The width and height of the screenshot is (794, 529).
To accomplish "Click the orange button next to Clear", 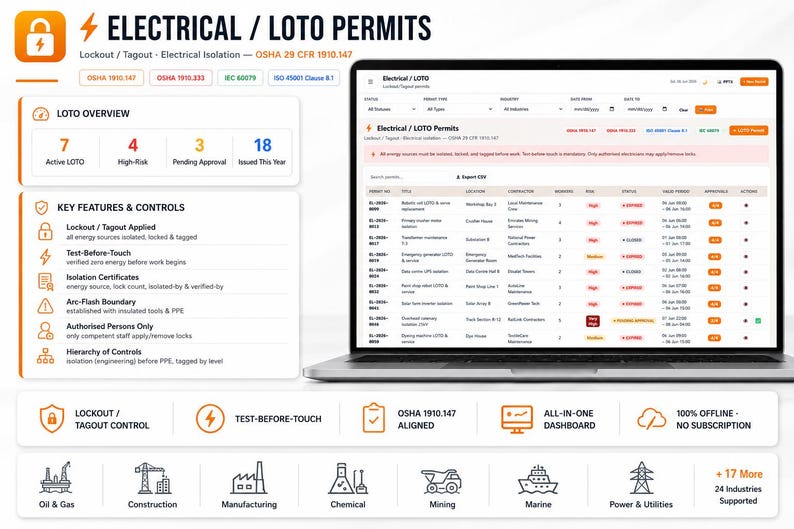I will [x=705, y=109].
